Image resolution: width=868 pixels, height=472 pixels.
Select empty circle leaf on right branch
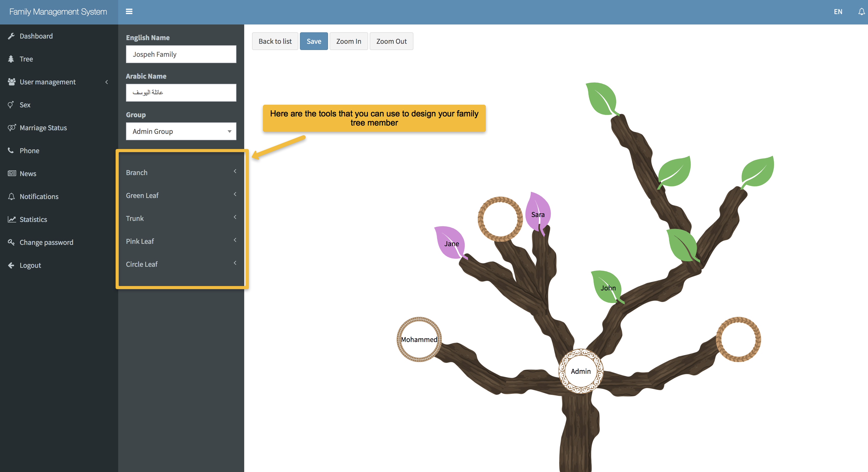738,339
